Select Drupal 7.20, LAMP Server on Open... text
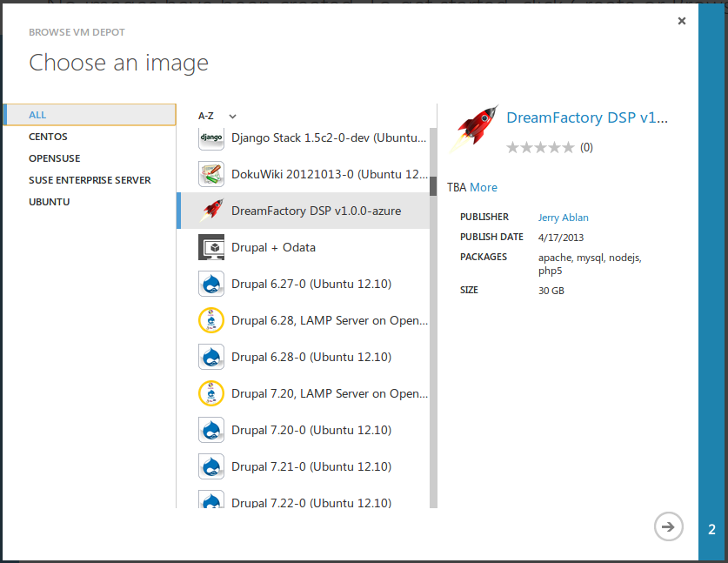This screenshot has height=563, width=728. (330, 393)
